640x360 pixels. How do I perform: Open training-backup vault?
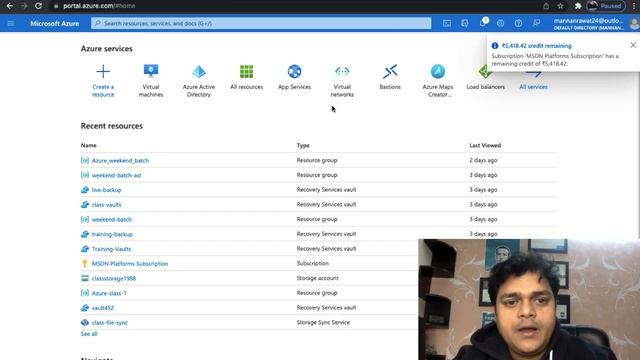[112, 234]
